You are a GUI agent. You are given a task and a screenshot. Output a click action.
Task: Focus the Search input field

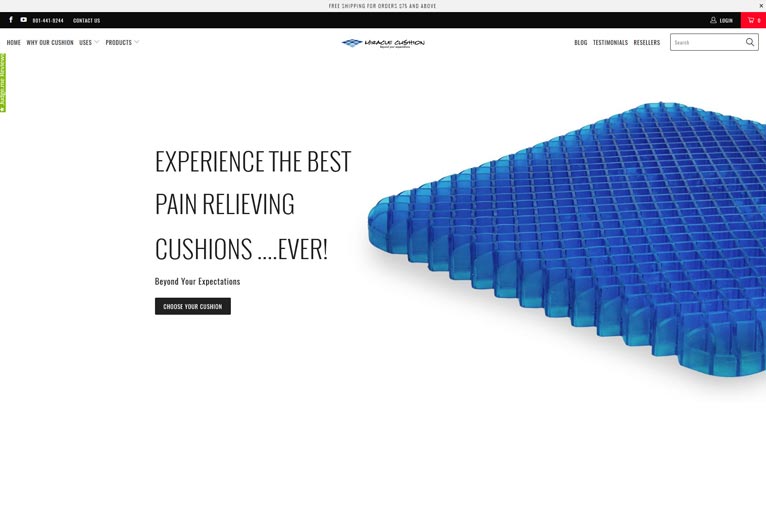tap(707, 42)
